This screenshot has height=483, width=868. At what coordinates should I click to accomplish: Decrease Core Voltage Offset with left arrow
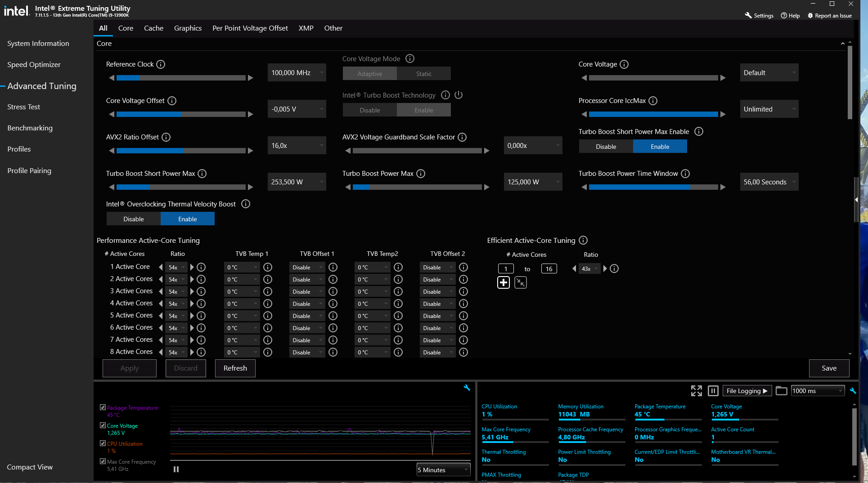tap(112, 114)
